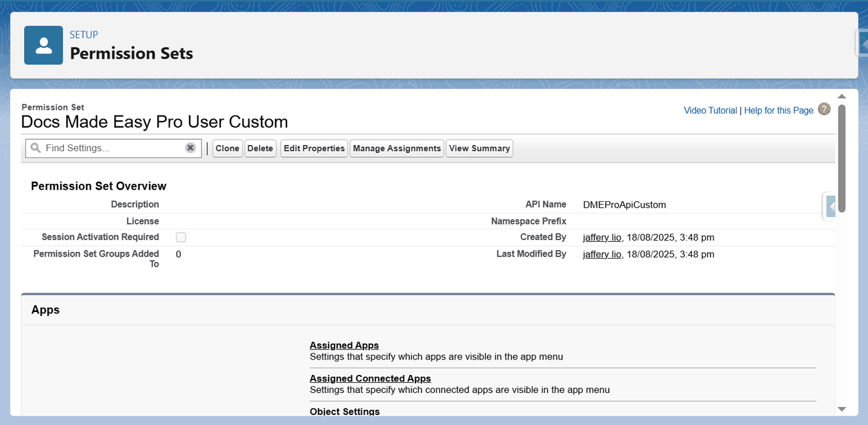Open Help for this Page link
The height and width of the screenshot is (425, 868).
click(779, 110)
